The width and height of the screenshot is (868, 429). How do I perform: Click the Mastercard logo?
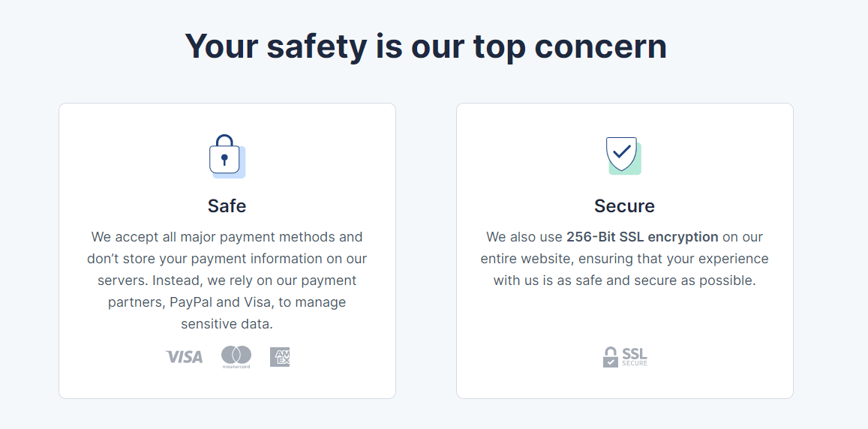point(236,358)
